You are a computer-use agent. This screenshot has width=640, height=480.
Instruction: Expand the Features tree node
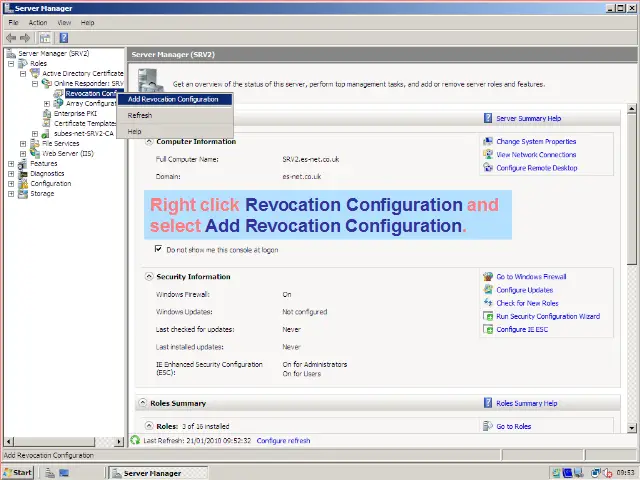(11, 164)
